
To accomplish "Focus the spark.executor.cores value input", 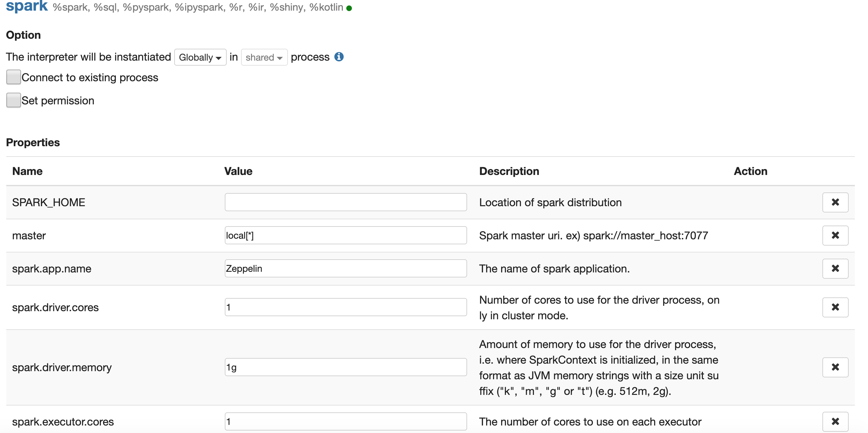I will coord(345,421).
